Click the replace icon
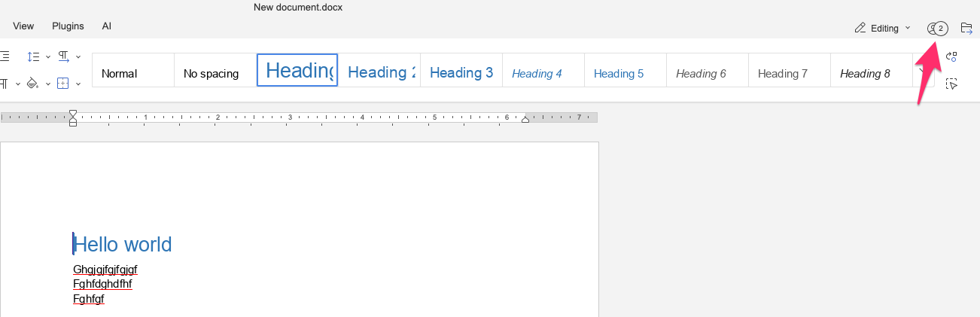Image resolution: width=980 pixels, height=317 pixels. (x=951, y=57)
